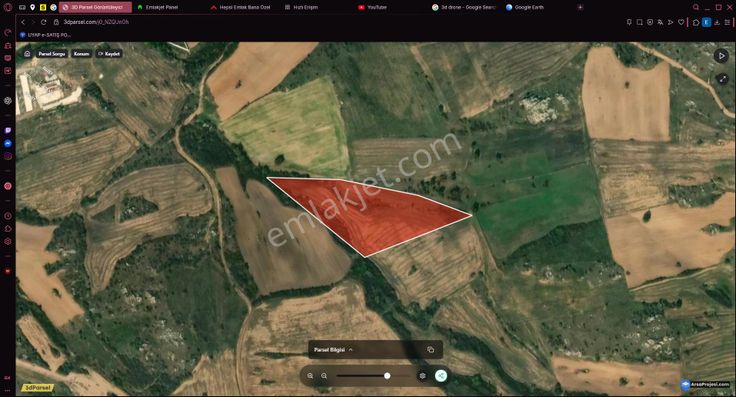
Task: Play the 3D parcel tour animation
Action: click(x=721, y=56)
